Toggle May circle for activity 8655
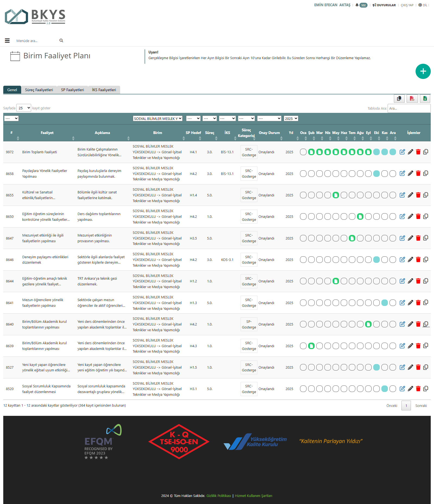Screen dimensions: 434x504 [x=336, y=195]
